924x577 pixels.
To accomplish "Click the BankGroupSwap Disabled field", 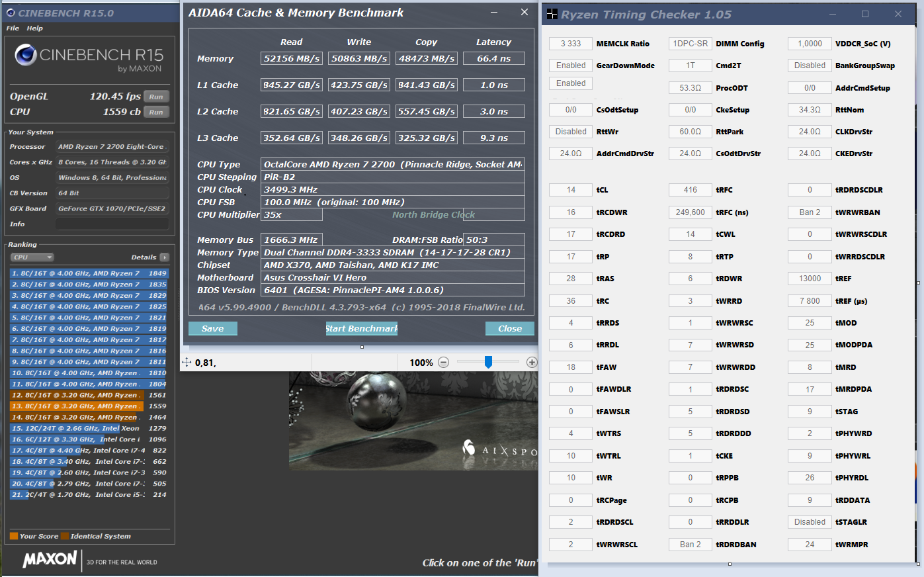I will point(810,66).
